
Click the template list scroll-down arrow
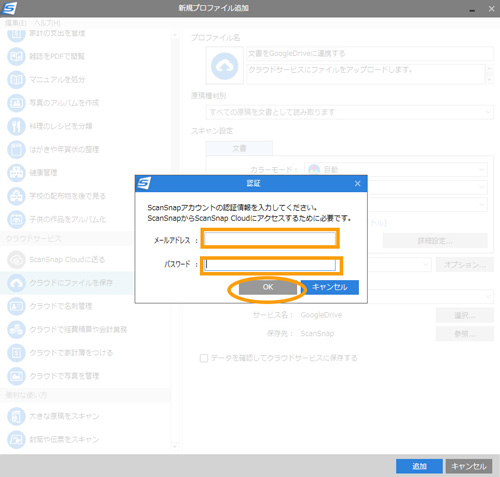175,446
